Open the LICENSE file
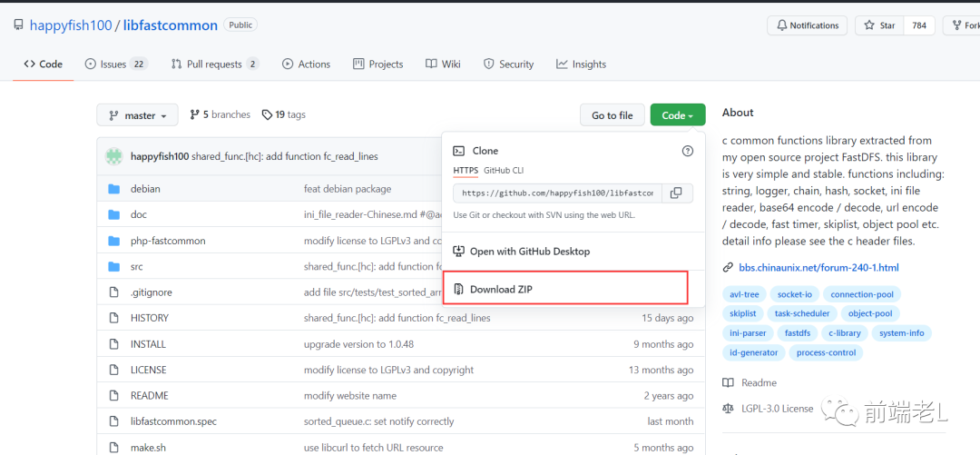This screenshot has width=980, height=455. pos(148,370)
